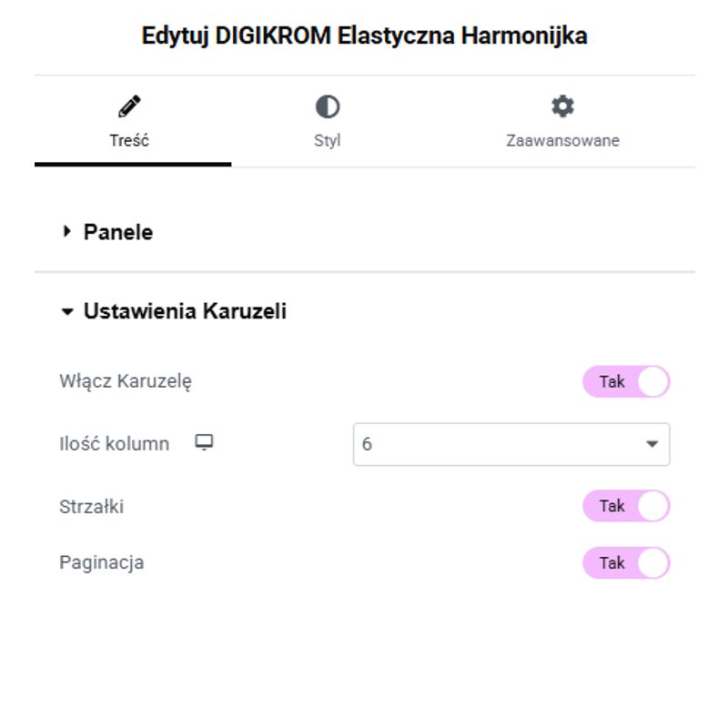This screenshot has height=728, width=728.
Task: Click the pencil icon above Treść
Action: coord(130,107)
